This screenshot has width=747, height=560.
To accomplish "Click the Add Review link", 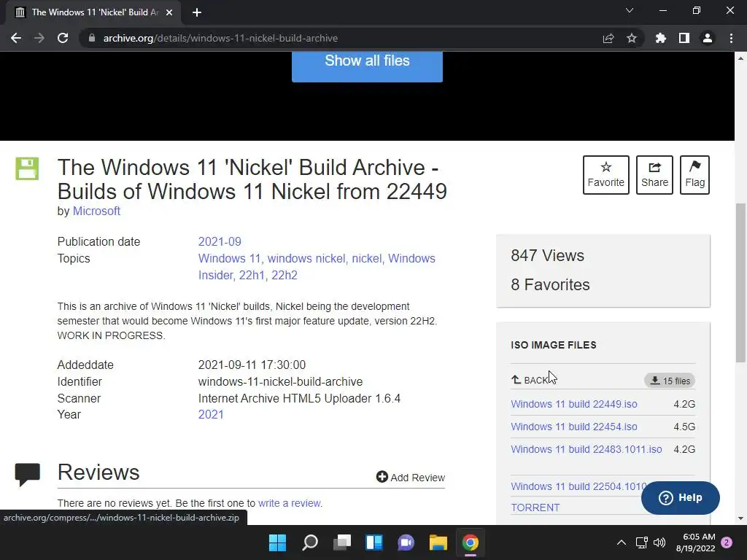I will (410, 477).
